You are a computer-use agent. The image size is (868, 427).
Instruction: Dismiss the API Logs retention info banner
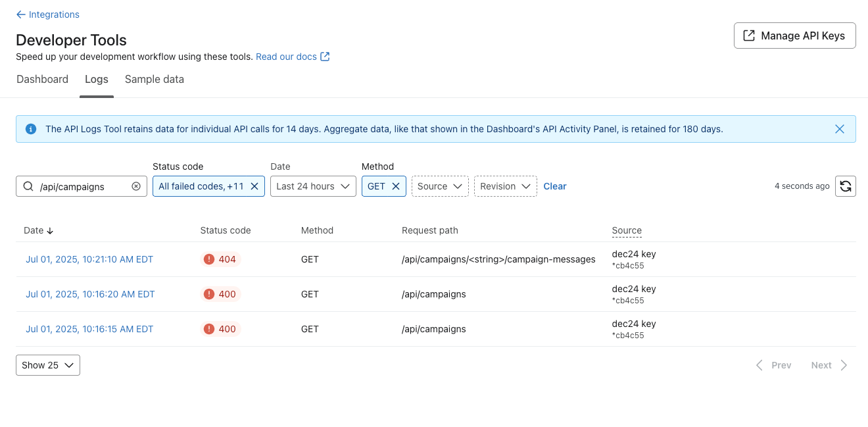[x=840, y=129]
